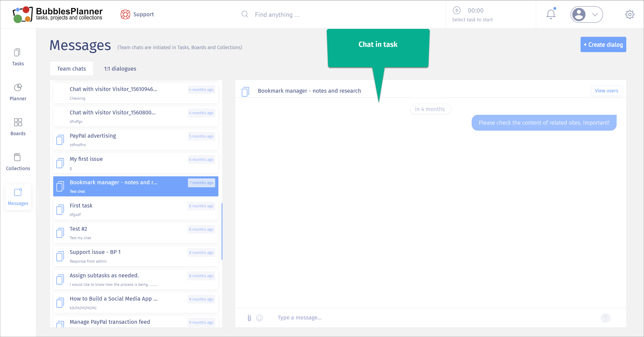Click the chat list scrollbar
This screenshot has width=644, height=337.
[x=222, y=231]
